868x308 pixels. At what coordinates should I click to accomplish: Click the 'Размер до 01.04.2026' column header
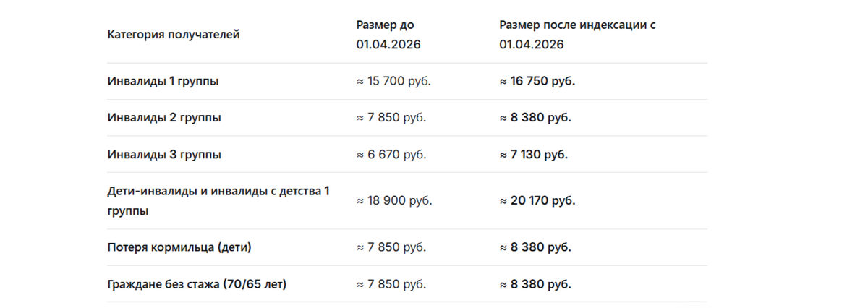point(388,35)
